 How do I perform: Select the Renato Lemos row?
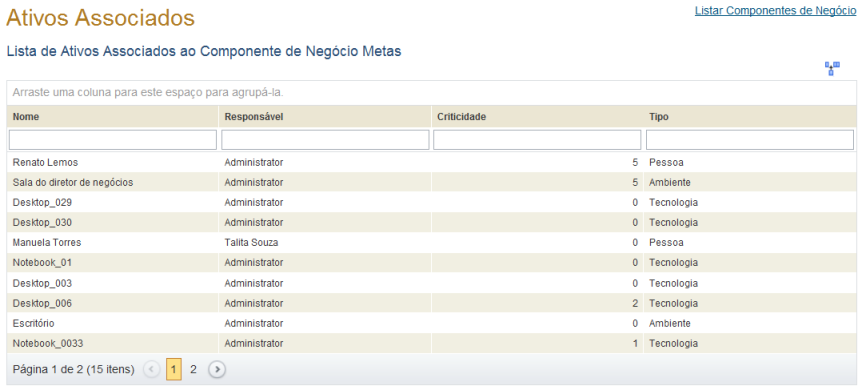point(432,163)
